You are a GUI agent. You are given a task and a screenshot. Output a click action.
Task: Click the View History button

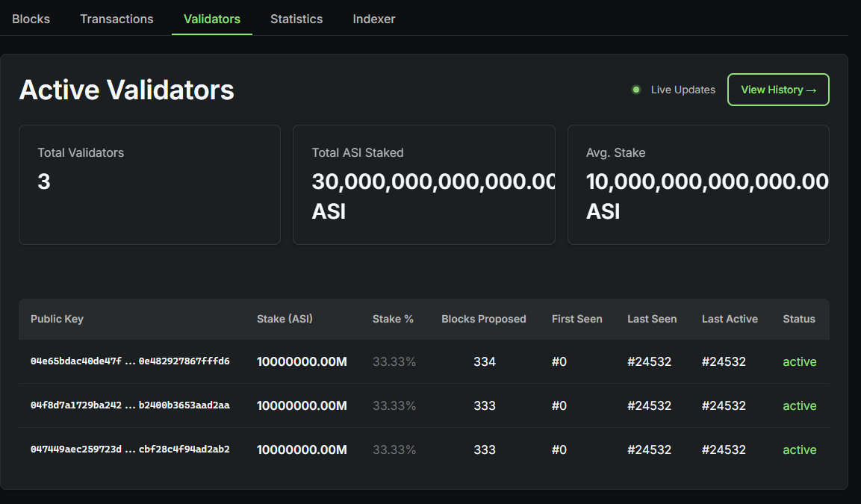(x=778, y=89)
